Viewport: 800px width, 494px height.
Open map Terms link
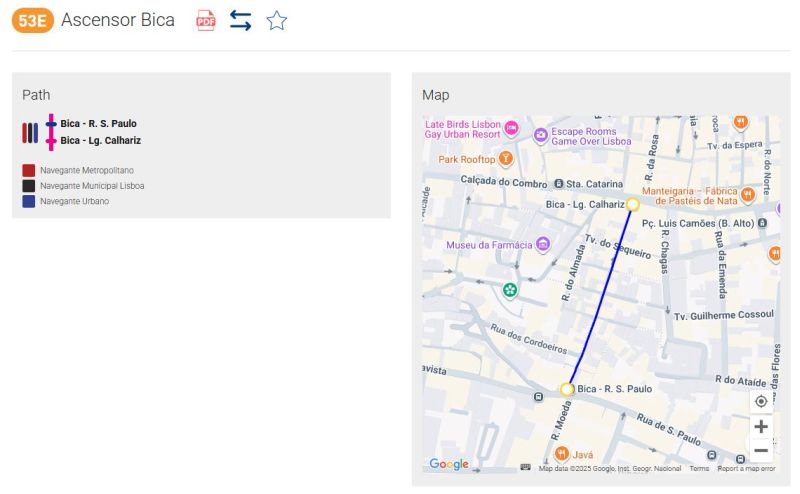(x=699, y=468)
